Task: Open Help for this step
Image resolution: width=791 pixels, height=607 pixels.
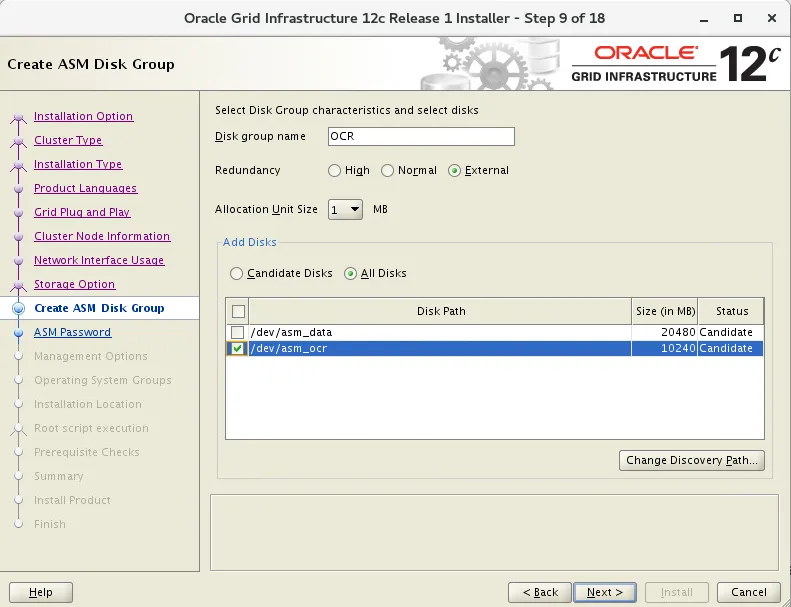Action: click(41, 592)
